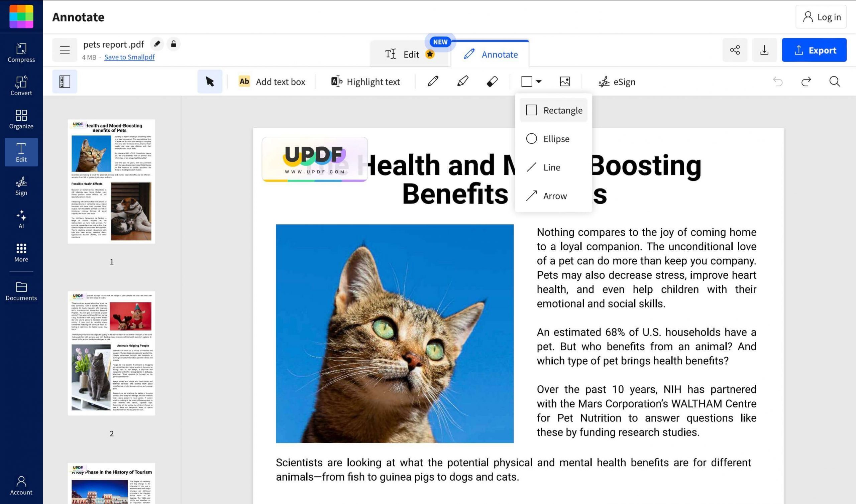This screenshot has width=856, height=504.
Task: Click the Undo icon
Action: [778, 82]
